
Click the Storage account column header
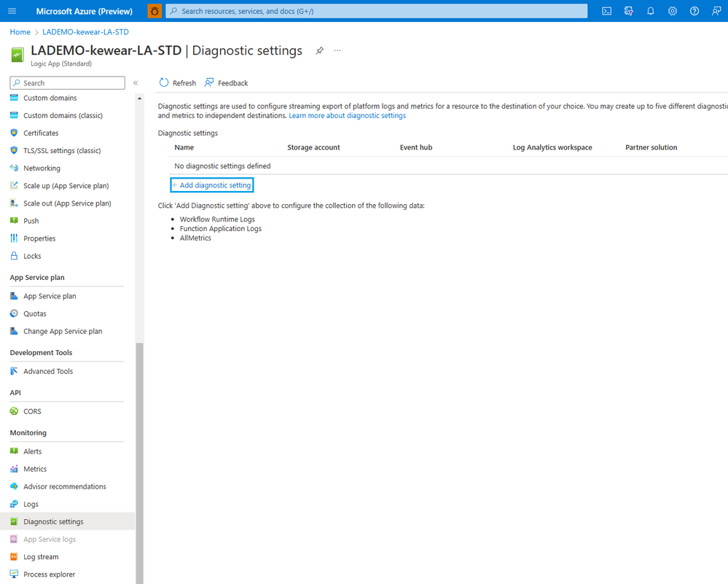click(313, 147)
